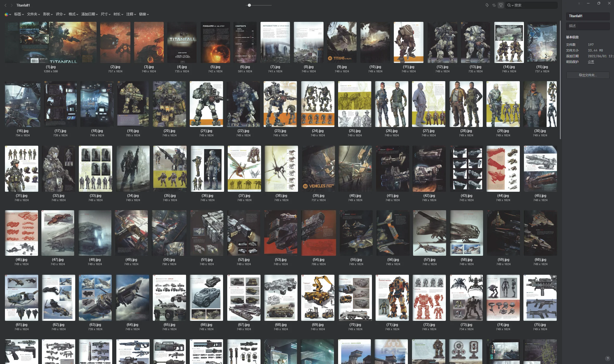The height and width of the screenshot is (364, 614).
Task: Select the (53).jpg spaceship thumbnail
Action: coord(281,233)
